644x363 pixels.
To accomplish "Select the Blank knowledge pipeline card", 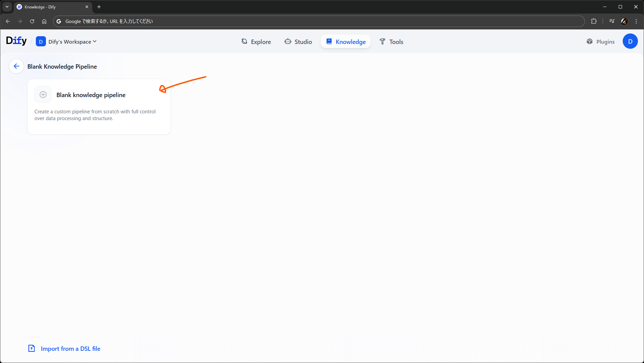I will [x=99, y=107].
